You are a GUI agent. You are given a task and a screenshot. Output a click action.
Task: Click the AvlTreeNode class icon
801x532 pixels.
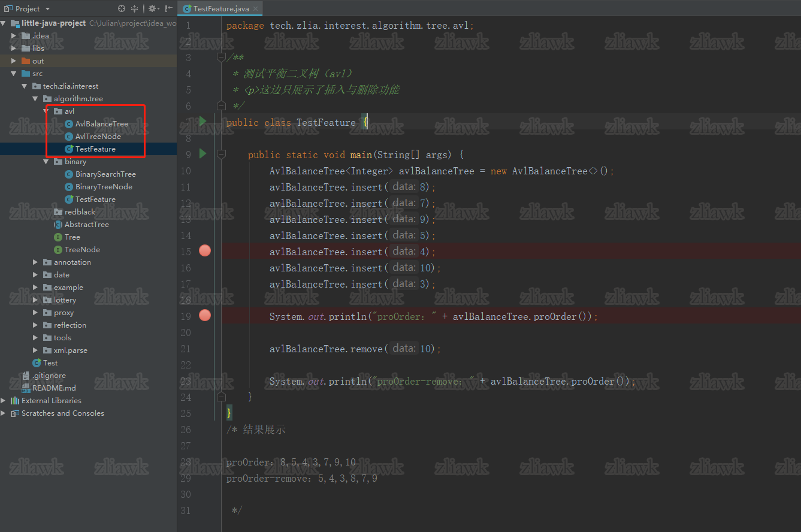[69, 137]
